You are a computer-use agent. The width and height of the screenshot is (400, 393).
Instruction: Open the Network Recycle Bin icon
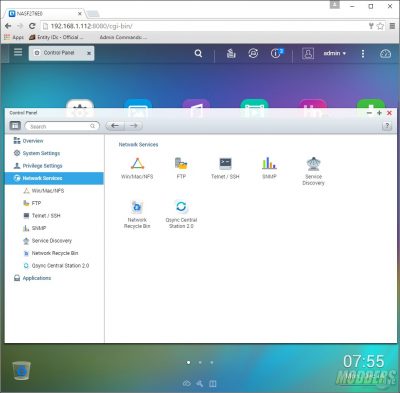click(137, 207)
